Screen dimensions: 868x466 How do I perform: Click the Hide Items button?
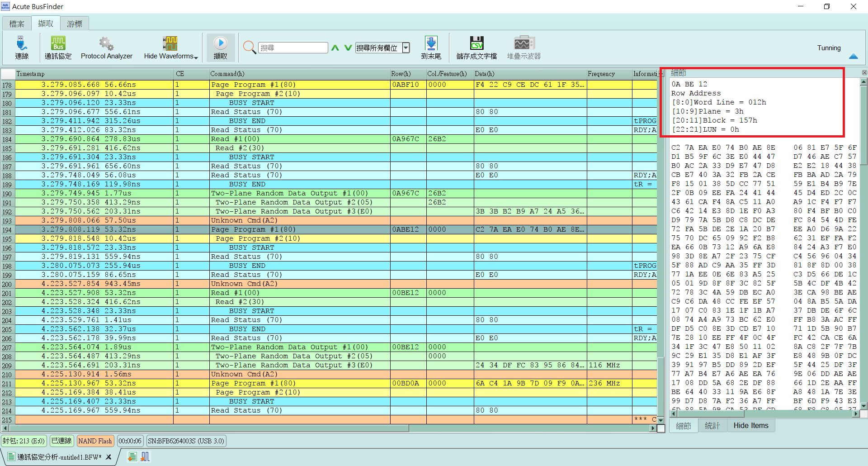click(750, 426)
